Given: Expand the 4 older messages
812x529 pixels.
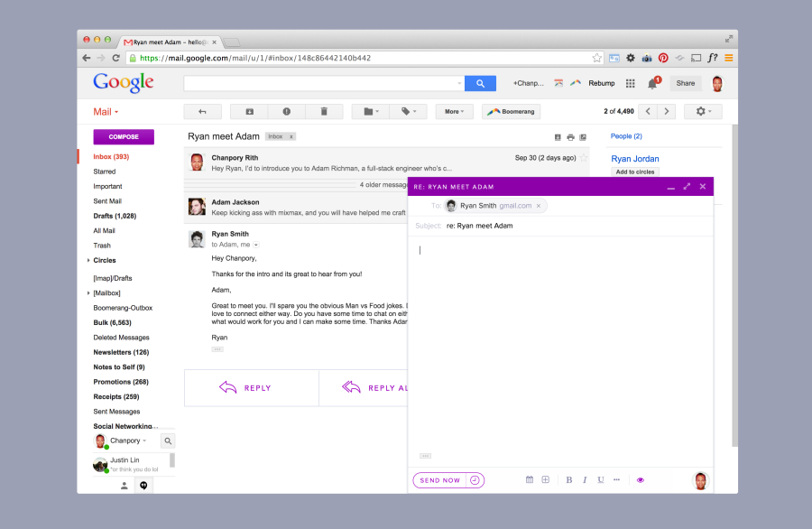Looking at the screenshot, I should (x=383, y=185).
